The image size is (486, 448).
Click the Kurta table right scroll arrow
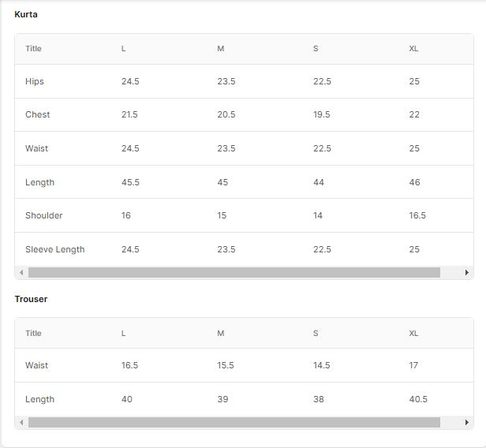(x=467, y=273)
